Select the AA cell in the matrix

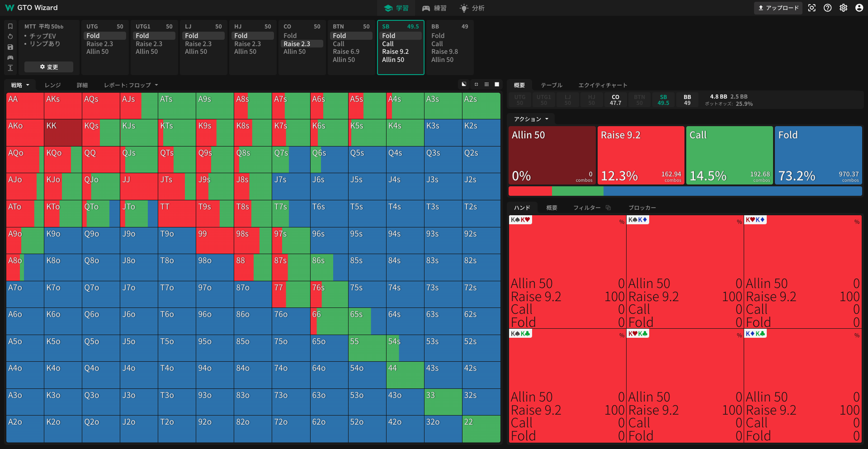click(25, 106)
